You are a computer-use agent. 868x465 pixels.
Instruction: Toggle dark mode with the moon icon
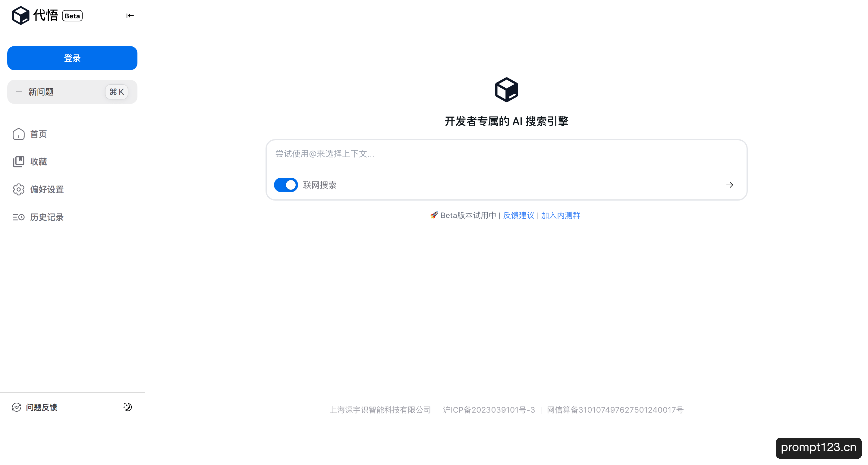[x=127, y=407]
